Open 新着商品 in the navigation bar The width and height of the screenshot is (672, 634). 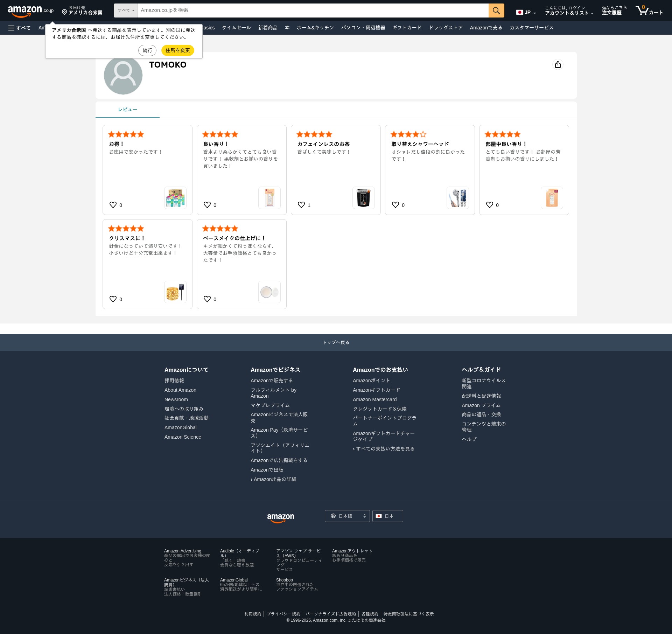click(x=268, y=28)
